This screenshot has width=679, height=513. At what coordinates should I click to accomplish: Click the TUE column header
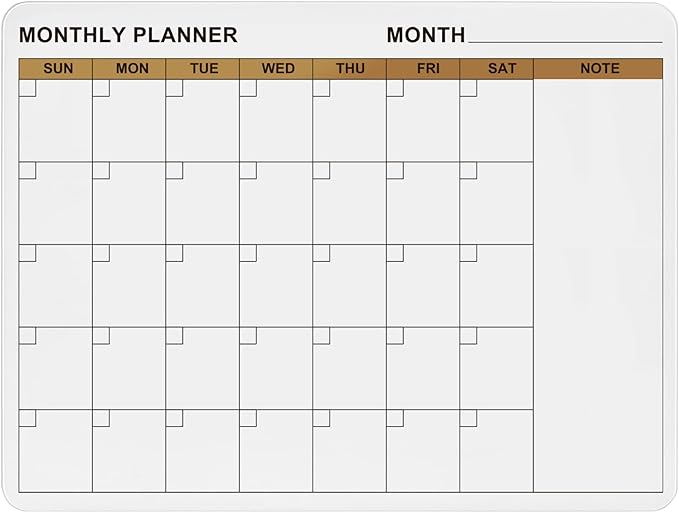[x=203, y=68]
